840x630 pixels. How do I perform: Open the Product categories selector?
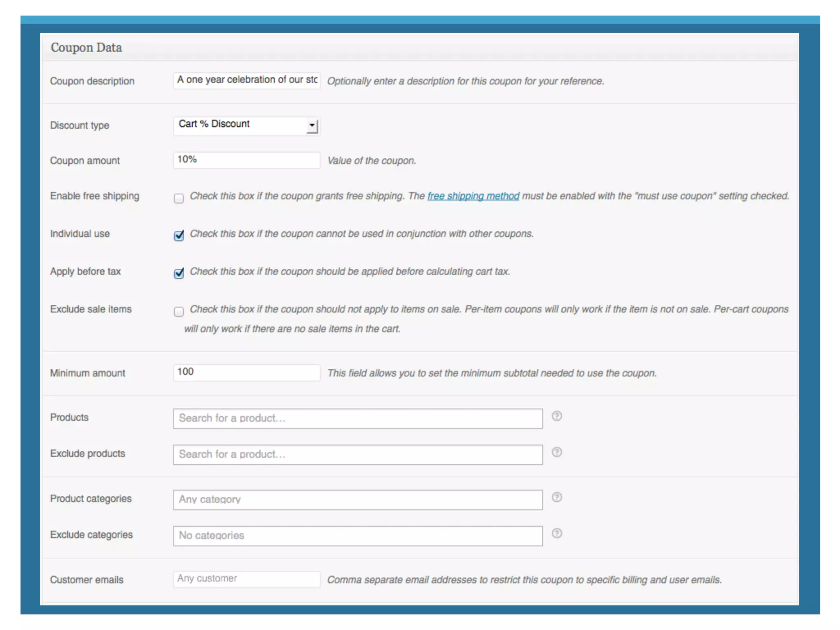pyautogui.click(x=358, y=500)
